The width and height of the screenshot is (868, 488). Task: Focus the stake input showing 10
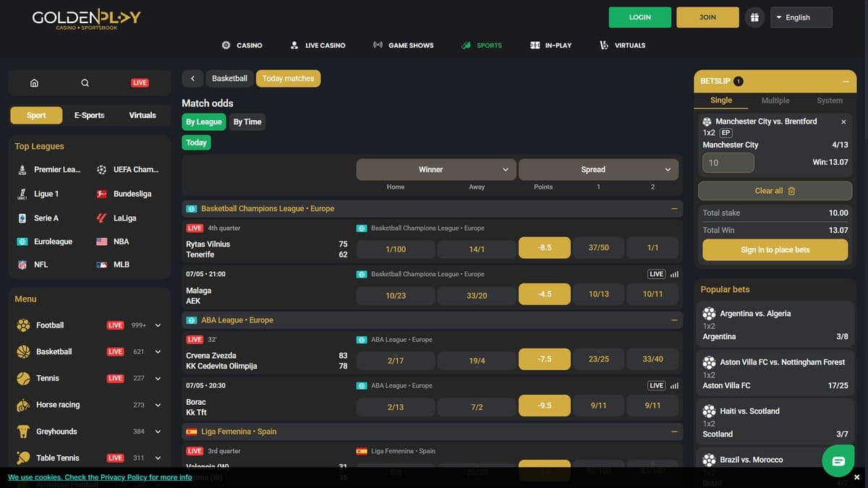(728, 163)
